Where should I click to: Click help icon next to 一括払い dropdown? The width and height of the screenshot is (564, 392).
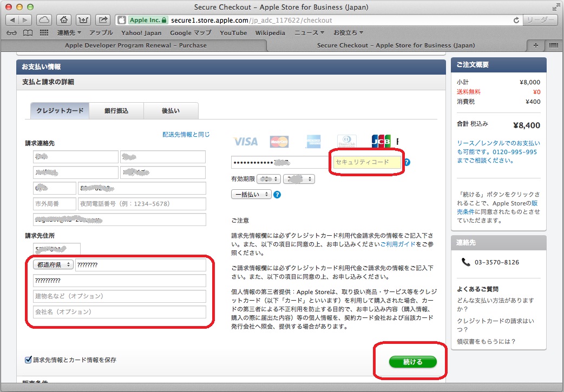point(277,195)
